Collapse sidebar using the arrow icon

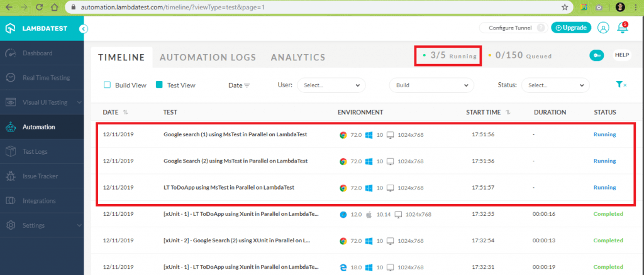point(84,28)
